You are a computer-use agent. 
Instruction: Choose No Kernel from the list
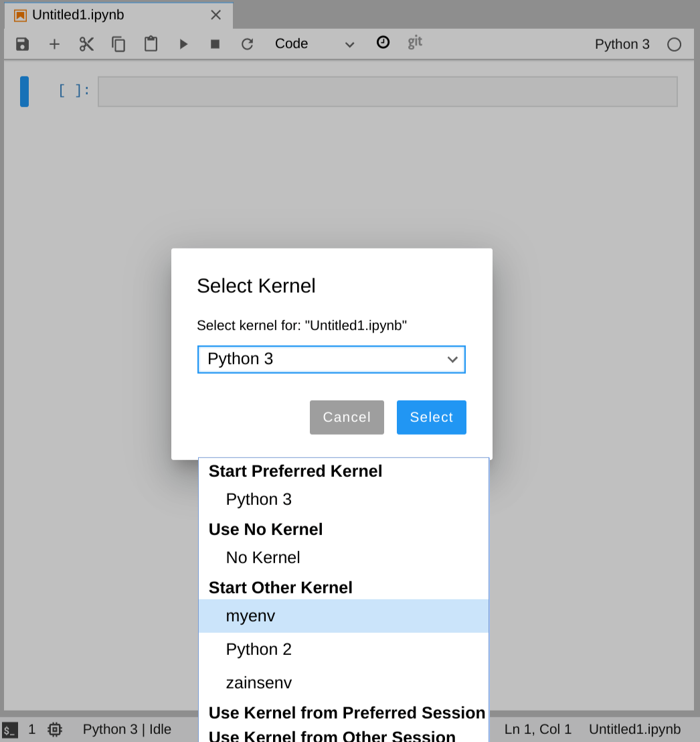click(x=262, y=557)
